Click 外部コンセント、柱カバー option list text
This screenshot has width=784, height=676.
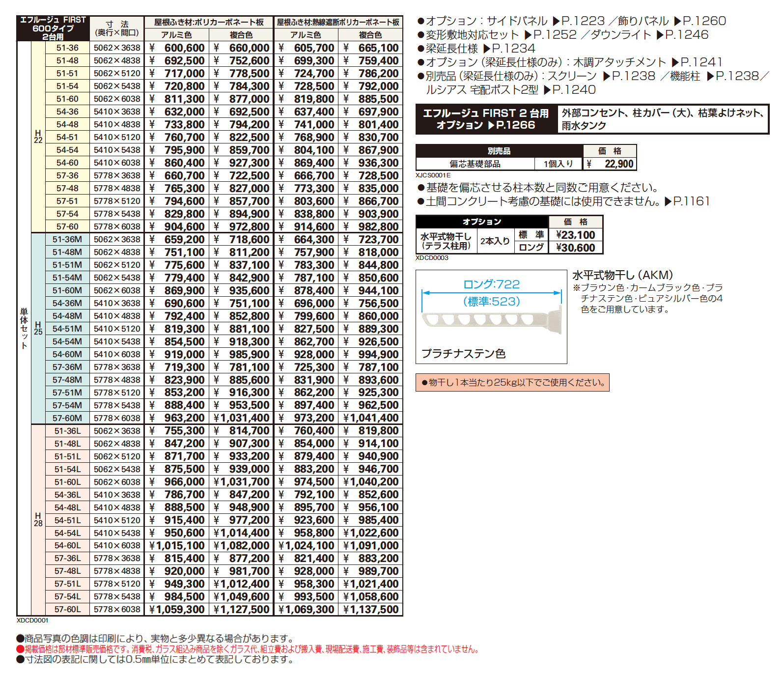(663, 119)
